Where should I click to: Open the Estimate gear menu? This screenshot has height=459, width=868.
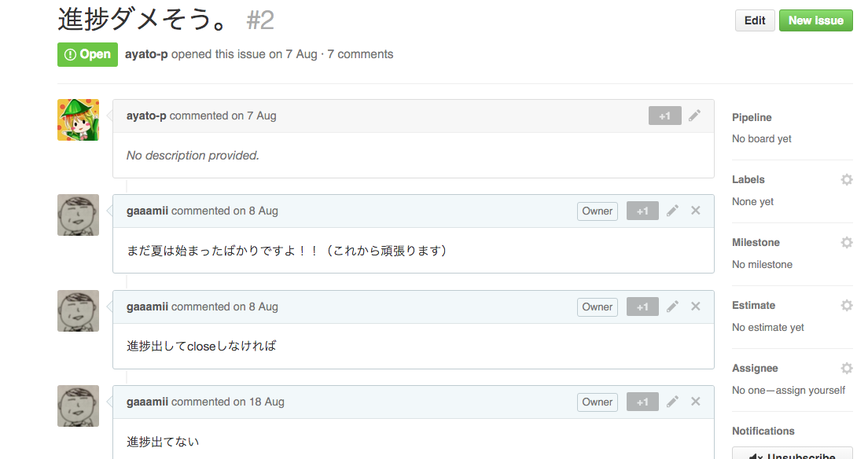[847, 305]
